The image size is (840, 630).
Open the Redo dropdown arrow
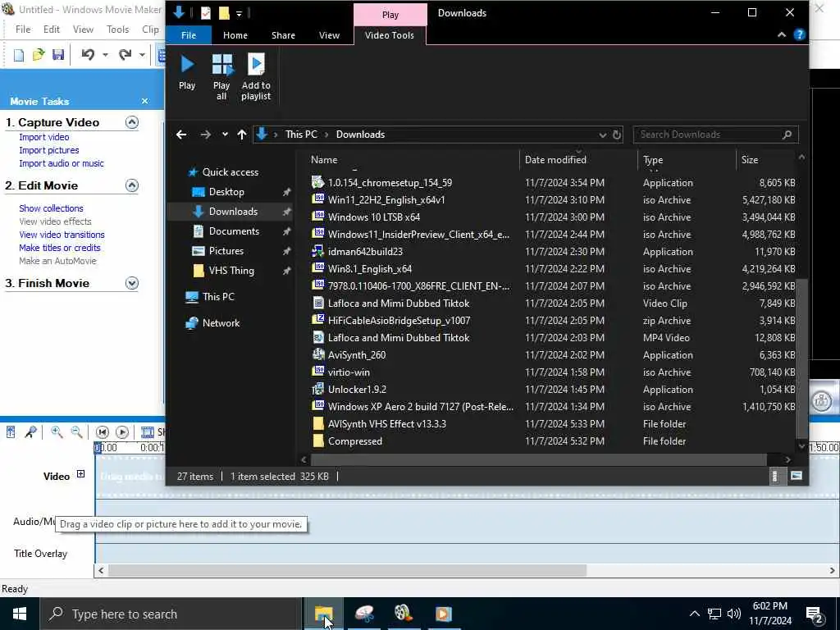[142, 55]
